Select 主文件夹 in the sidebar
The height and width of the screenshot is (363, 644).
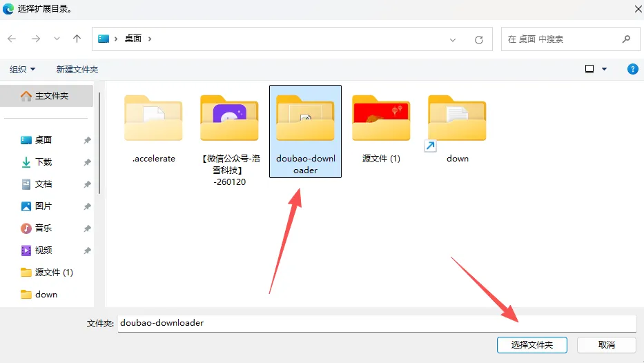click(47, 96)
